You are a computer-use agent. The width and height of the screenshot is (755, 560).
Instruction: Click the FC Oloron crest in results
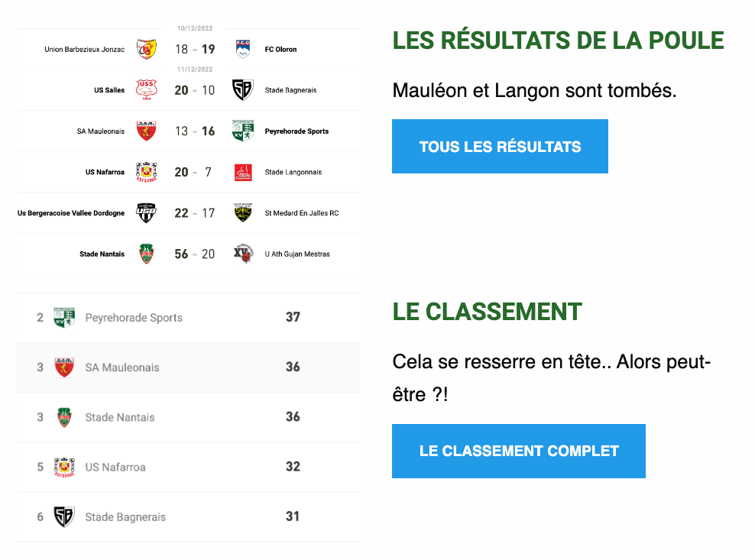click(243, 49)
